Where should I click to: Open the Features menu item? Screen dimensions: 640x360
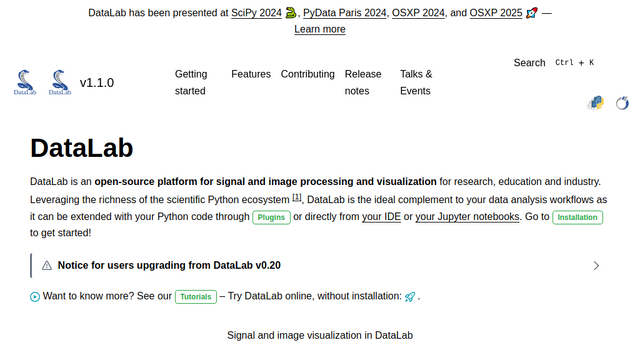click(251, 74)
